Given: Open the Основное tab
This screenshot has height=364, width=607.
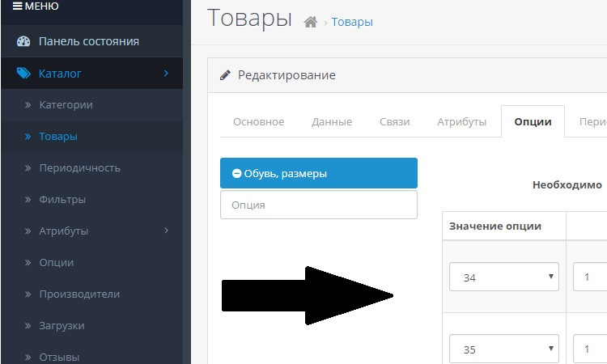Looking at the screenshot, I should pyautogui.click(x=259, y=122).
